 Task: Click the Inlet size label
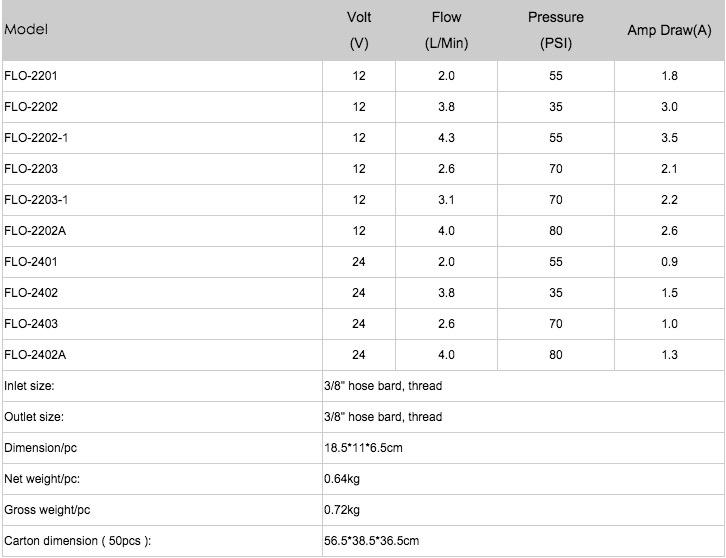[x=29, y=386]
